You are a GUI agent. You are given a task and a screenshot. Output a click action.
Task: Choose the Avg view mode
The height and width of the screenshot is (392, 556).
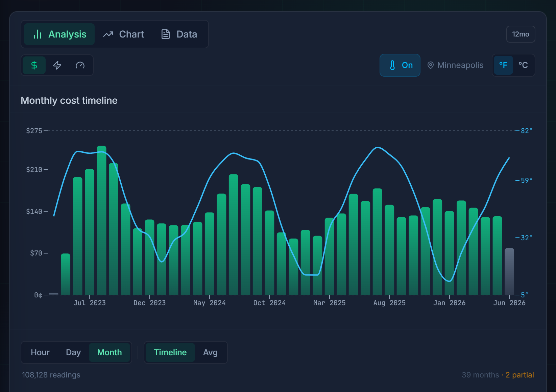click(210, 352)
